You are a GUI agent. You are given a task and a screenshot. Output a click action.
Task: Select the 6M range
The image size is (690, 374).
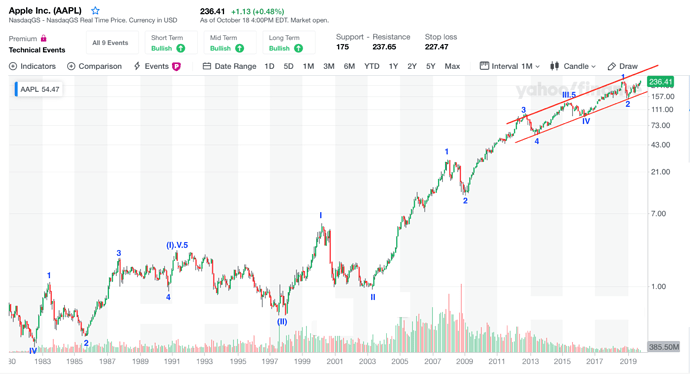coord(349,66)
